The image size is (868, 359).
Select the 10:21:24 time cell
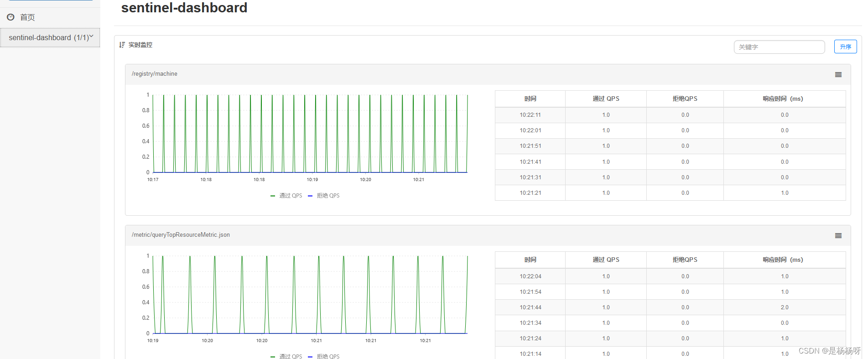[x=530, y=338]
